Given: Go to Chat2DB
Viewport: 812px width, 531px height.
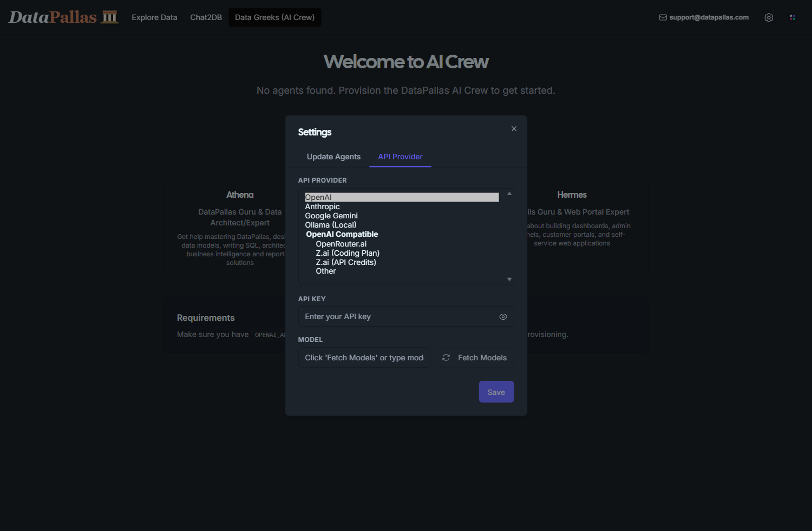Looking at the screenshot, I should (206, 17).
